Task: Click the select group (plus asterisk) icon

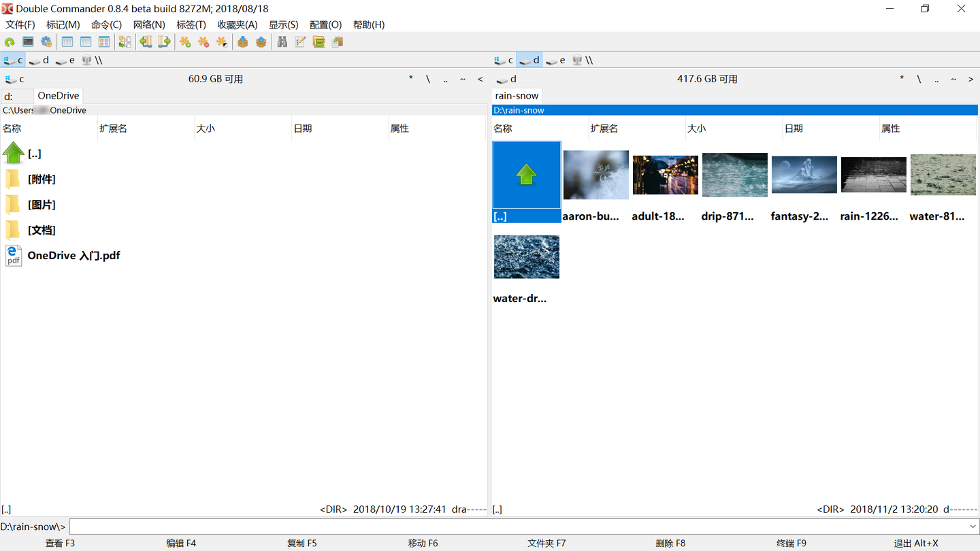Action: tap(185, 42)
